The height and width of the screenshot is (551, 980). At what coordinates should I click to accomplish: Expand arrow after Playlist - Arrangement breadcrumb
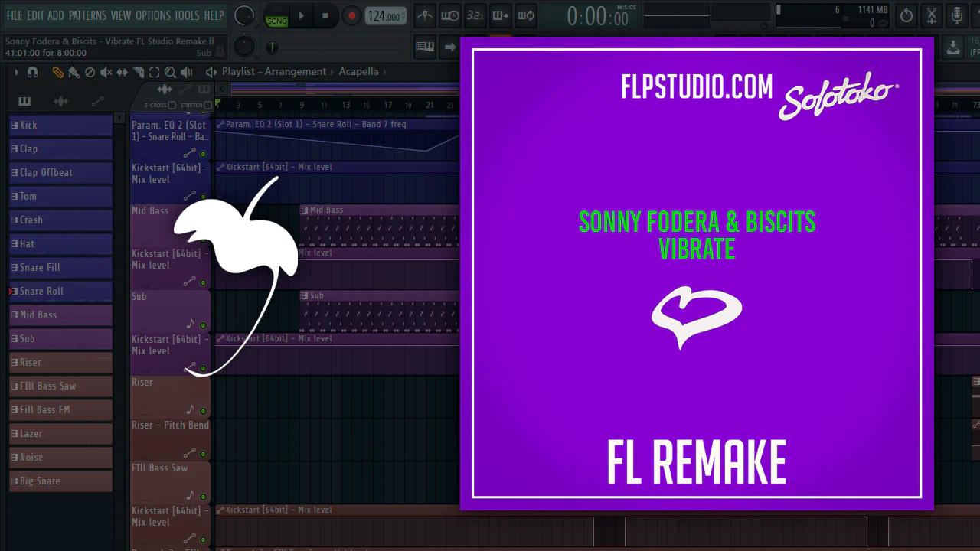coord(332,72)
